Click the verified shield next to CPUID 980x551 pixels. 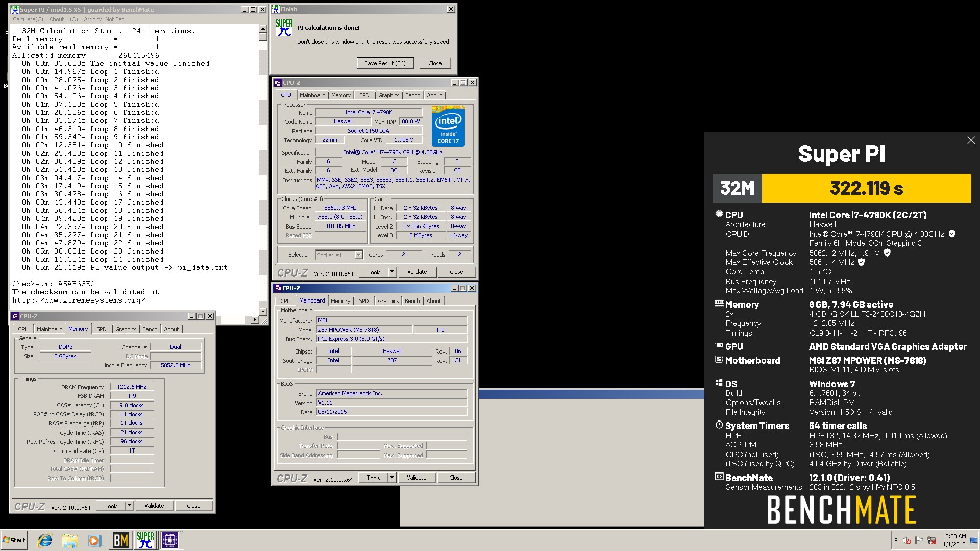[x=952, y=234]
